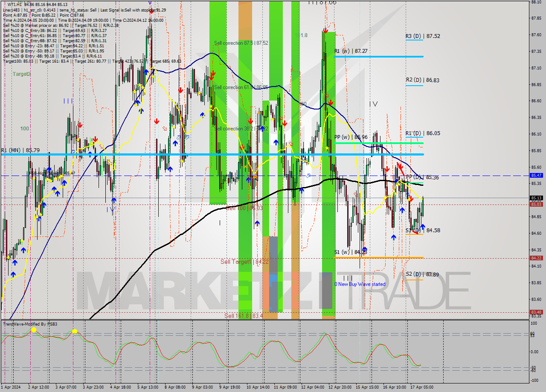Click the 86.60 value on the price scale
This screenshot has width=546, height=392.
point(537,101)
